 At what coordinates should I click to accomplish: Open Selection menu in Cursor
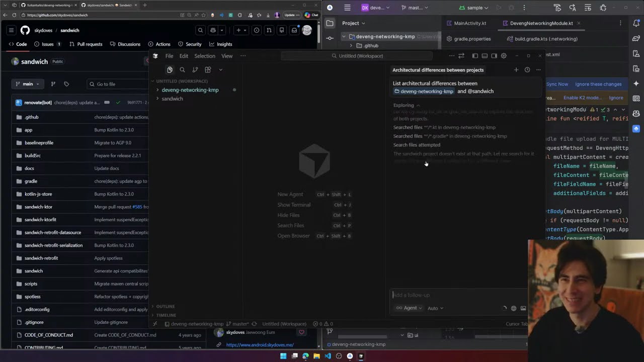coord(205,56)
